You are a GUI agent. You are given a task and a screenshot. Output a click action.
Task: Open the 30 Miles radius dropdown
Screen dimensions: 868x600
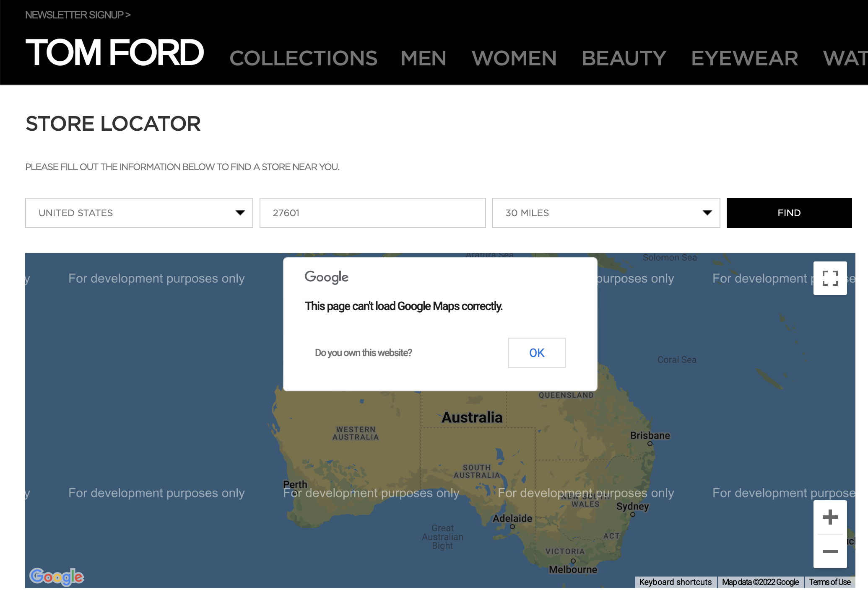click(606, 213)
